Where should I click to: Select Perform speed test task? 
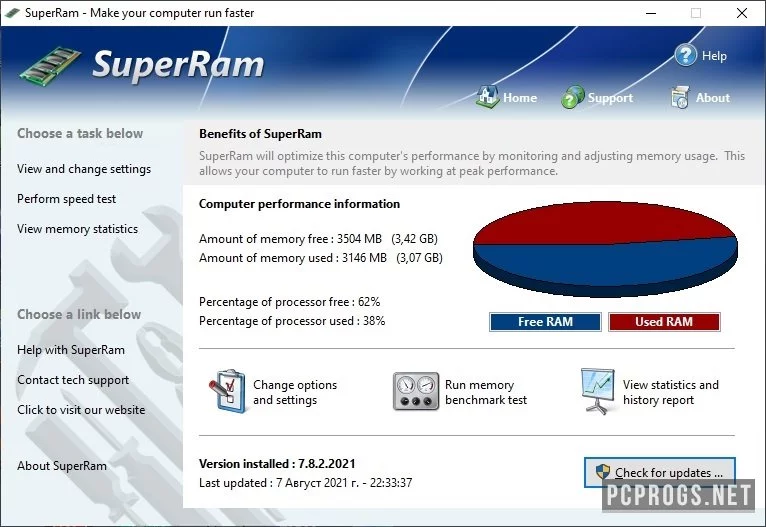pos(66,199)
